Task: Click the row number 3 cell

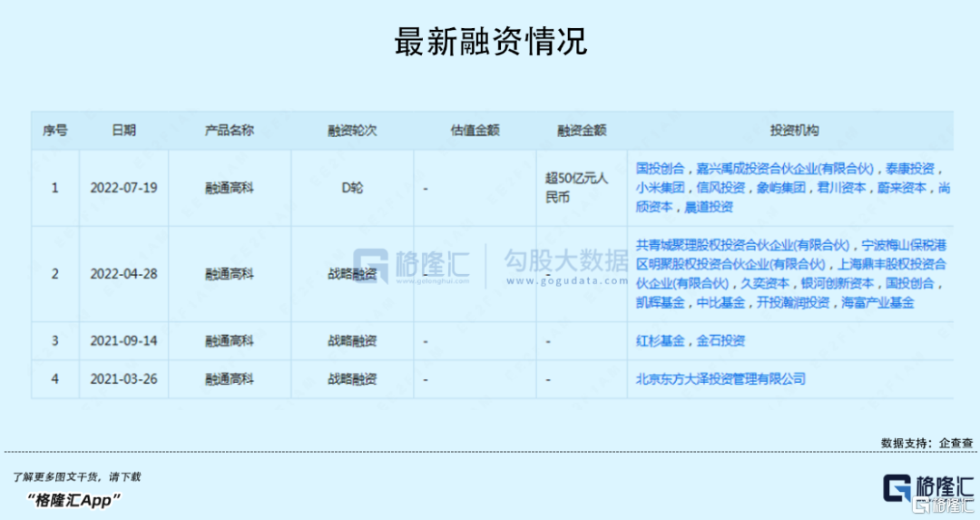Action: [55, 340]
